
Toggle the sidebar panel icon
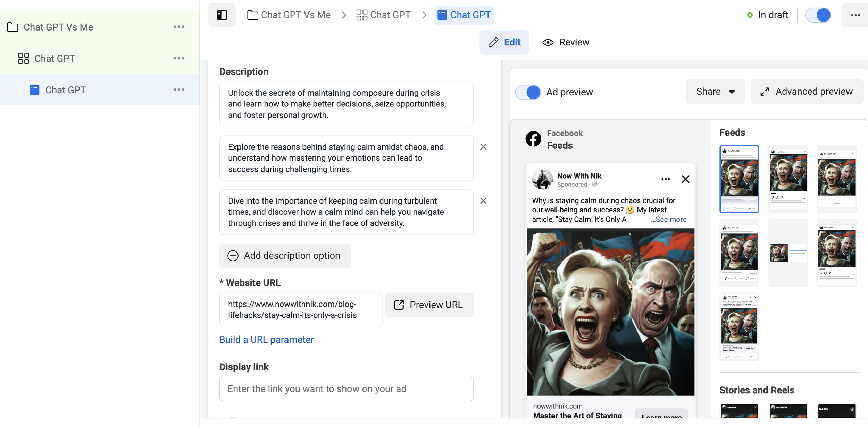[222, 15]
